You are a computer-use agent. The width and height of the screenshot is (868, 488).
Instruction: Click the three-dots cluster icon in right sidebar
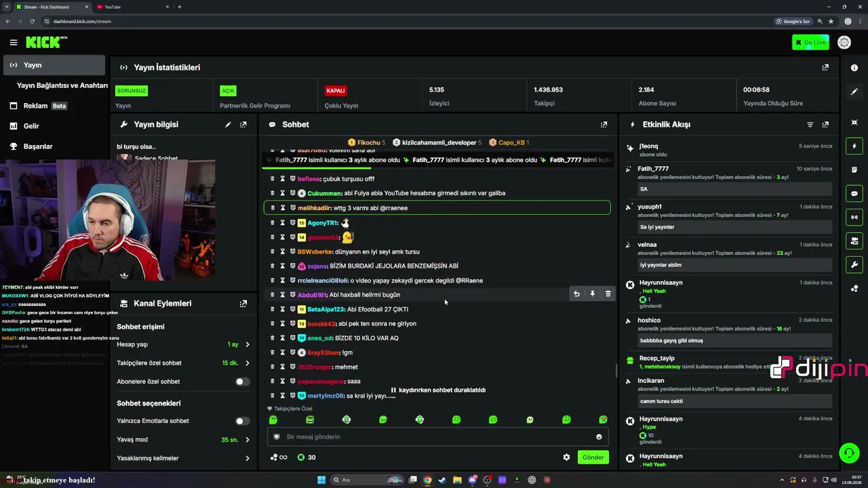(x=854, y=289)
